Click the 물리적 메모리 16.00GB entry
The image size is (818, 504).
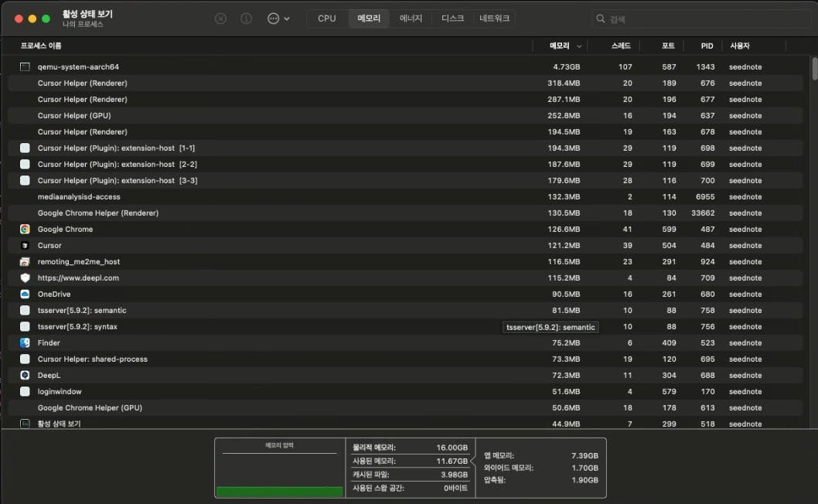point(410,448)
